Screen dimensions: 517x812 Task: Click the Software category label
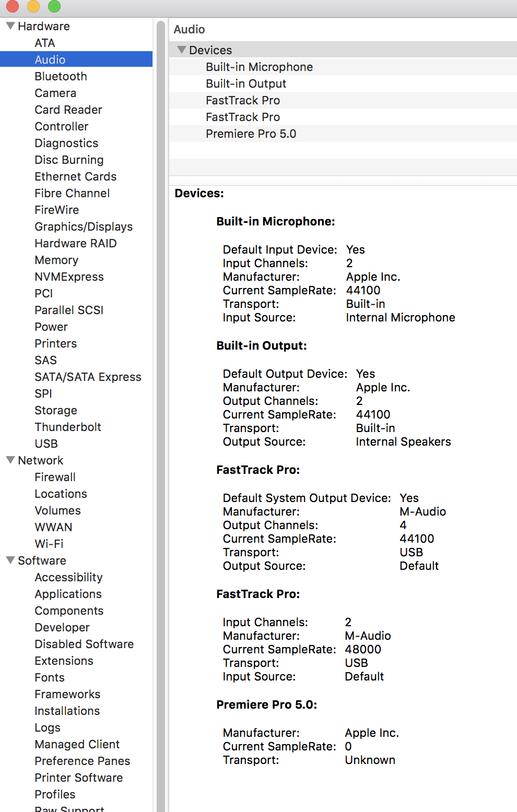(x=42, y=560)
